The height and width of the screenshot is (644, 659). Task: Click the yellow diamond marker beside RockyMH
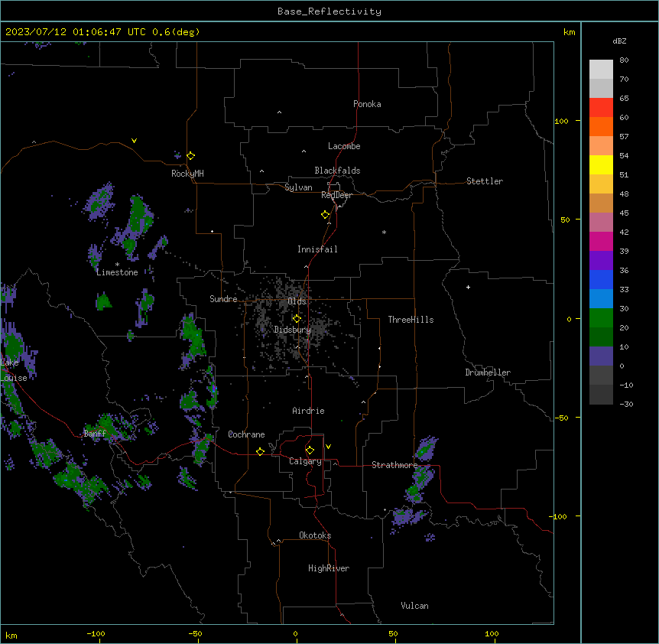coord(191,156)
